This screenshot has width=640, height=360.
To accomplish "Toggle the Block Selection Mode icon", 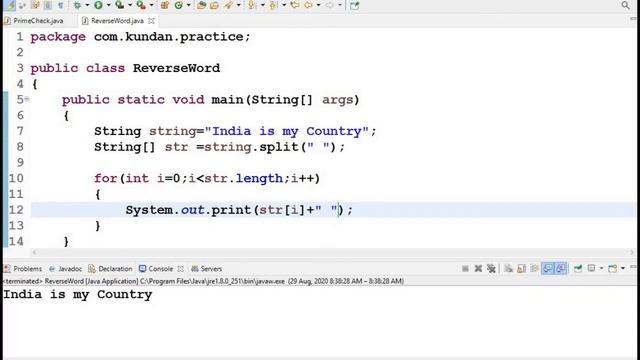I will pyautogui.click(x=48, y=5).
